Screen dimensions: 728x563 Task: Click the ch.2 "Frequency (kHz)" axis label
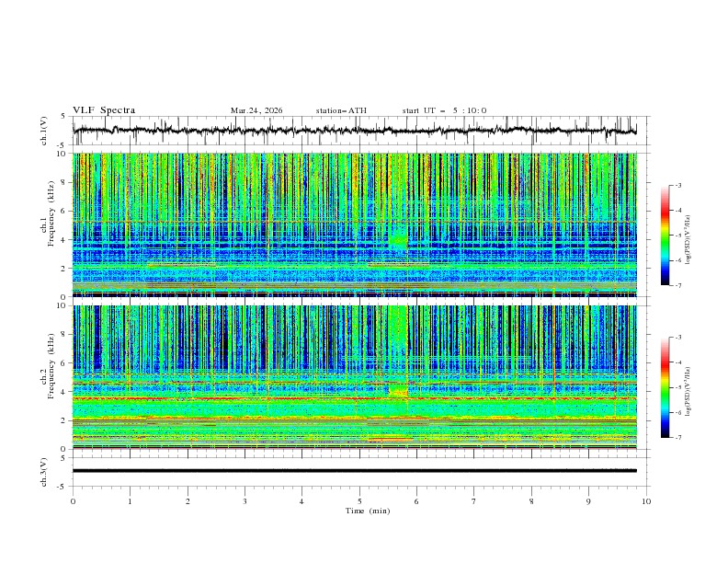click(x=51, y=366)
